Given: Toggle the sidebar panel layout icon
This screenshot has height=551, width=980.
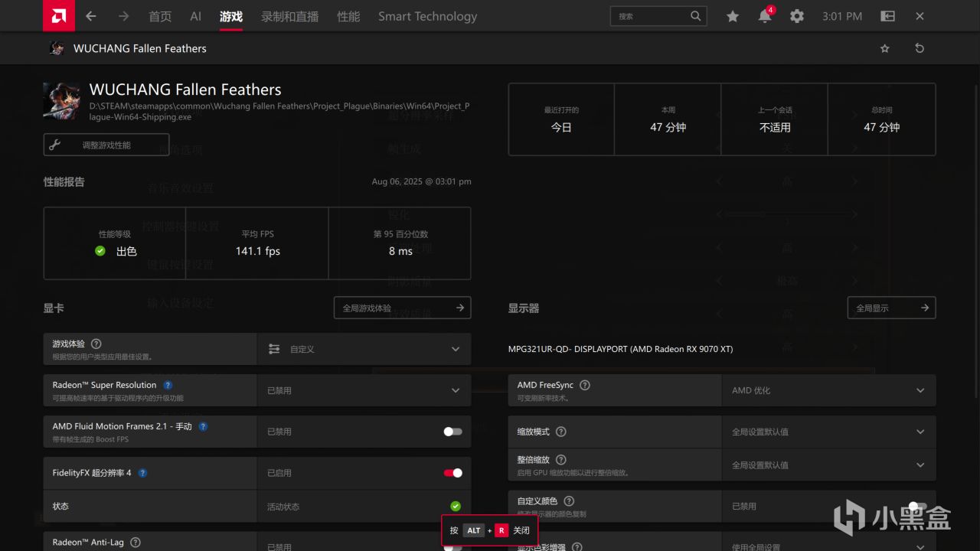Looking at the screenshot, I should tap(887, 16).
